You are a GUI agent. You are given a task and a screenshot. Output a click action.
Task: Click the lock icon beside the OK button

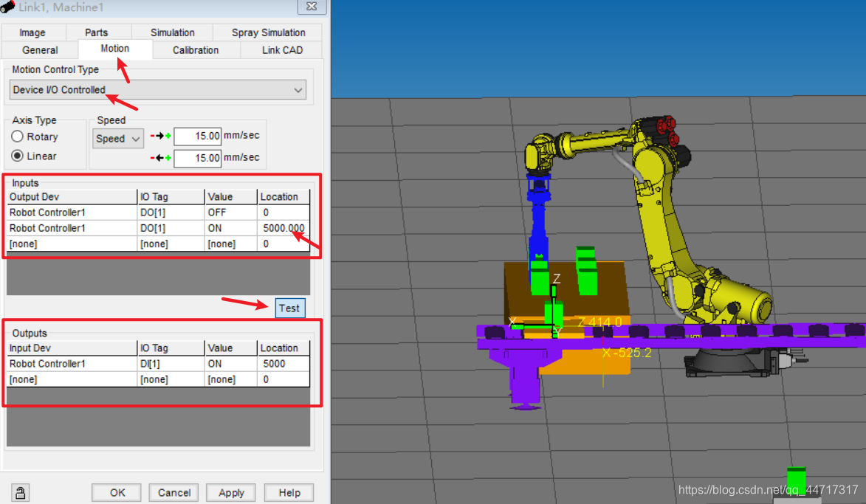tap(21, 492)
